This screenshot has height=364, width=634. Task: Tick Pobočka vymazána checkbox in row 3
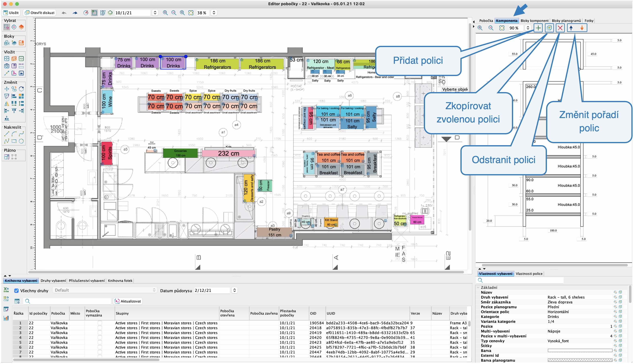coord(100,333)
